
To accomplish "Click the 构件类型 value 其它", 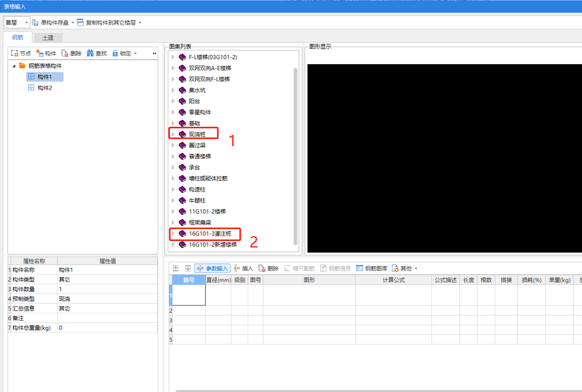I will (x=107, y=279).
